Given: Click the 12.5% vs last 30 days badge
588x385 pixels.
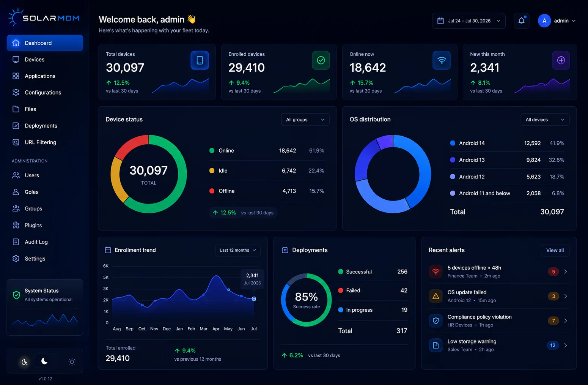Looking at the screenshot, I should (x=243, y=213).
